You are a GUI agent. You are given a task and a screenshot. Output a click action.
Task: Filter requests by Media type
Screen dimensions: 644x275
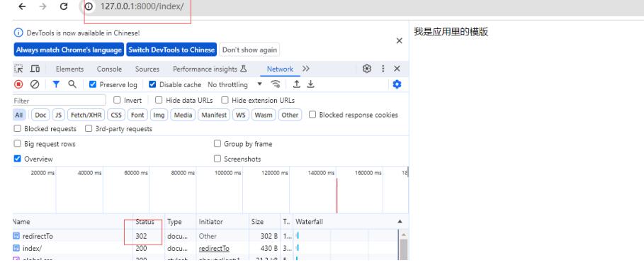coord(183,115)
